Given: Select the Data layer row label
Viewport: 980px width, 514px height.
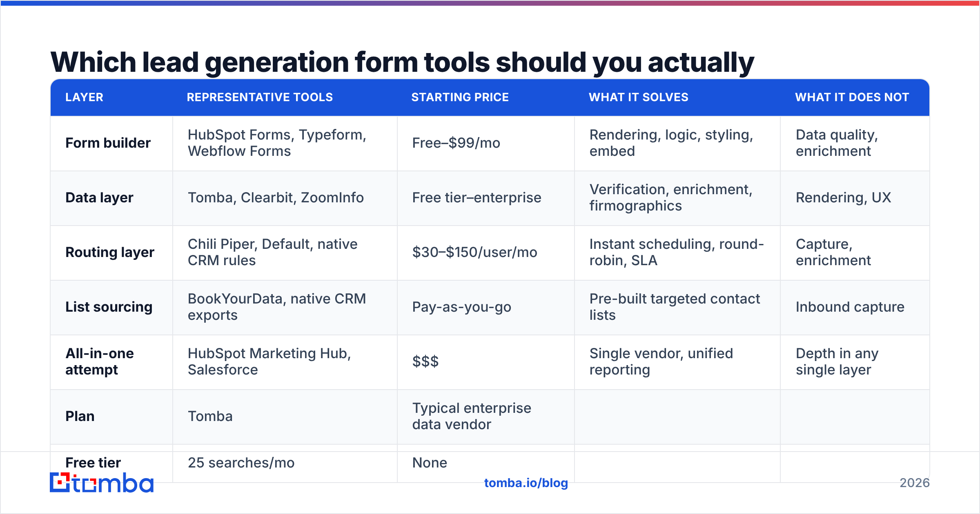Looking at the screenshot, I should coord(99,198).
